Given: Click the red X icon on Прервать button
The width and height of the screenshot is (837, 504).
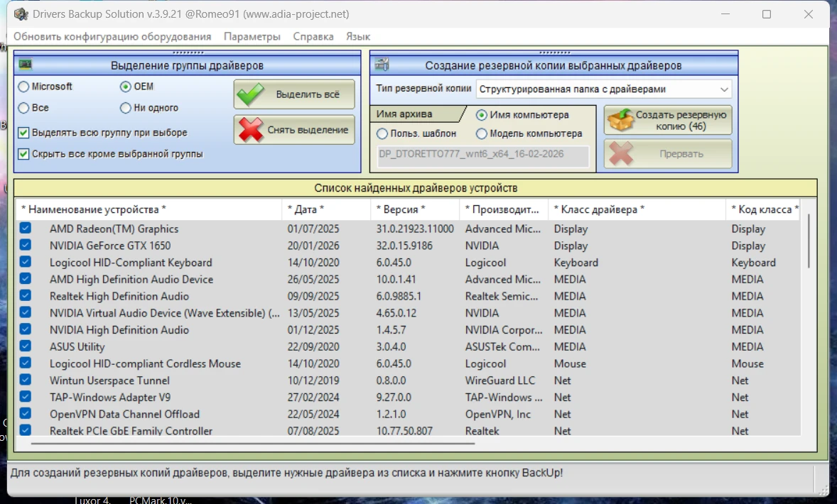Looking at the screenshot, I should tap(620, 153).
